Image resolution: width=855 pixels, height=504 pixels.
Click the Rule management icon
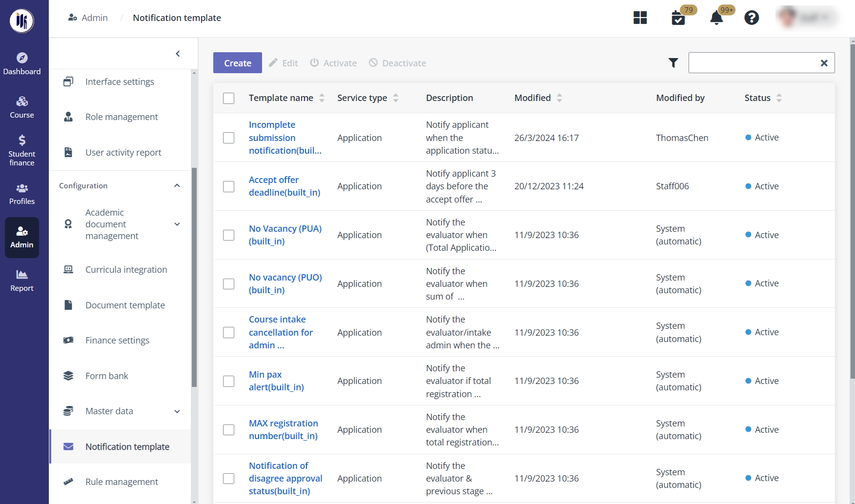pyautogui.click(x=68, y=482)
